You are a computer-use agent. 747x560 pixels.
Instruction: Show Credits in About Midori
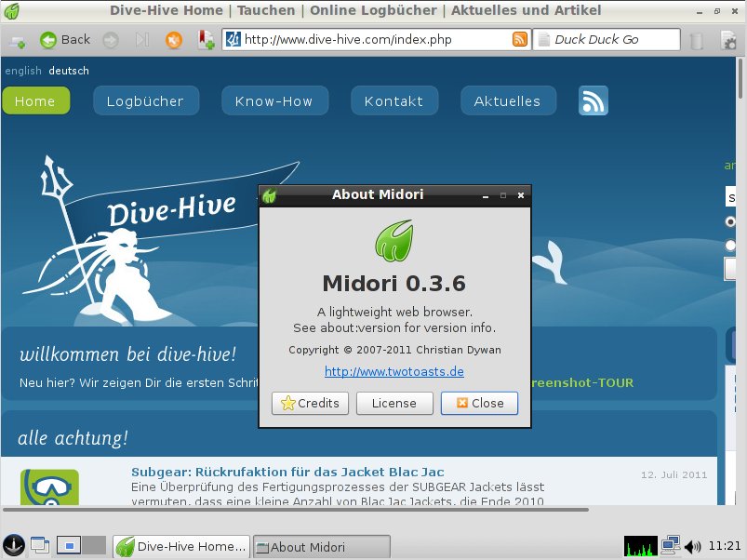[310, 403]
